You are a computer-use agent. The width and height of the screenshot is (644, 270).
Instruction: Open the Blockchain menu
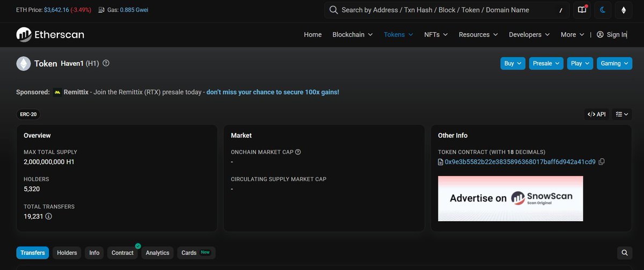click(353, 35)
